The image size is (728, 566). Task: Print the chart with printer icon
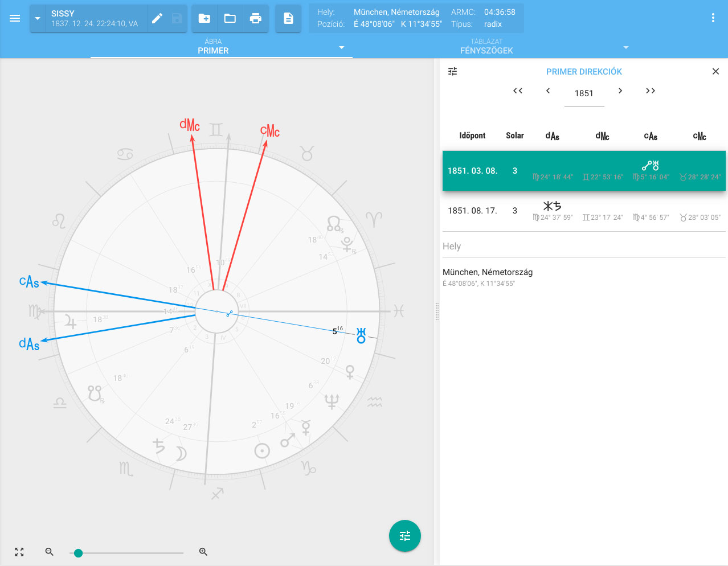(256, 18)
